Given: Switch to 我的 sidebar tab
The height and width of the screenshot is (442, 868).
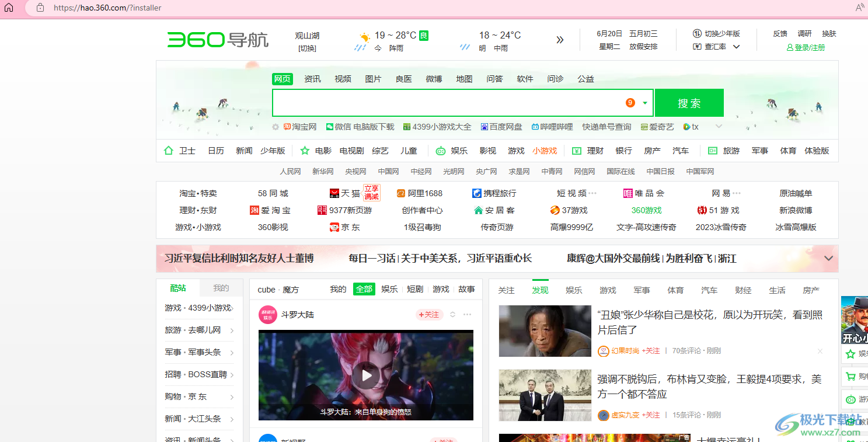Looking at the screenshot, I should coord(221,288).
